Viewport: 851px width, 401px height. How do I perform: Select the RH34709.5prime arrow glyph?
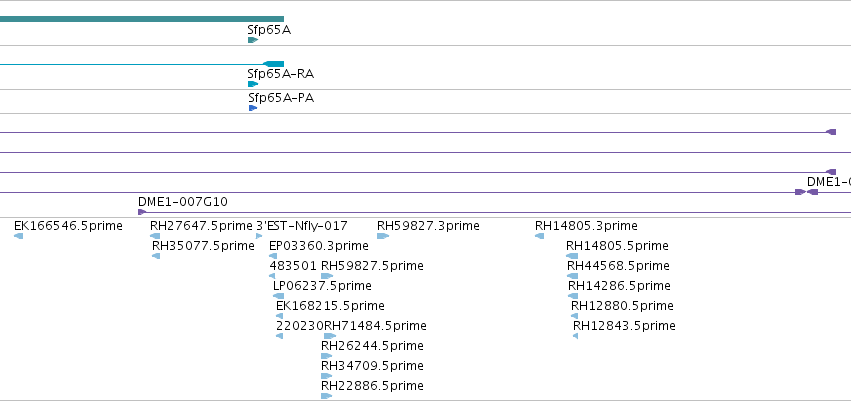326,376
